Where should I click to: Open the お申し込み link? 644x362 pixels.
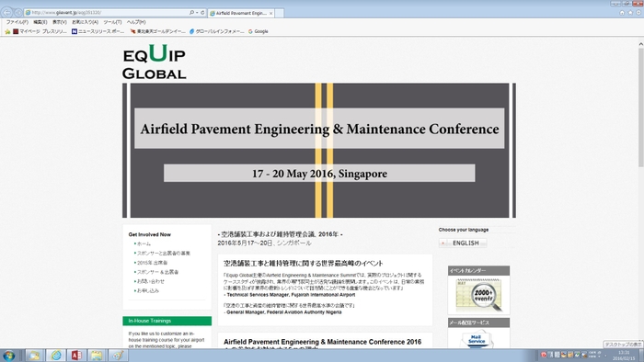click(148, 291)
